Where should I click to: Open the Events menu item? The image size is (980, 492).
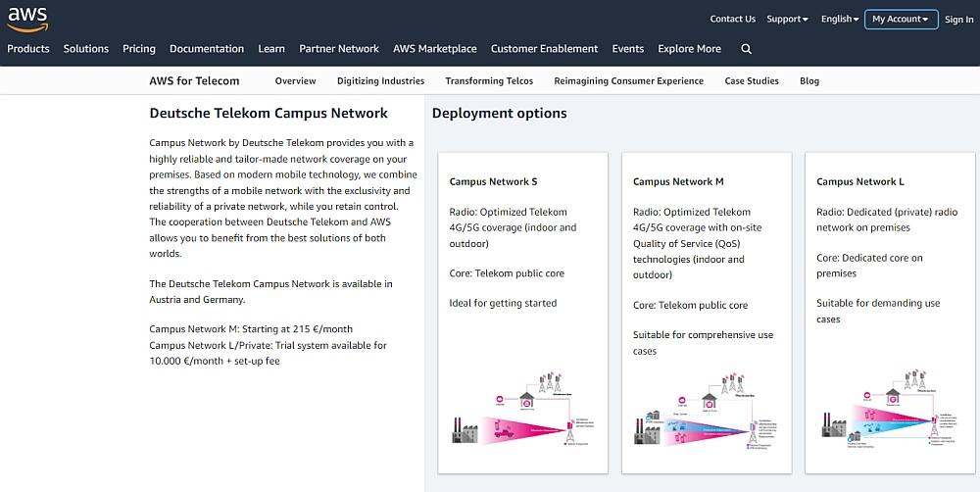(x=628, y=49)
